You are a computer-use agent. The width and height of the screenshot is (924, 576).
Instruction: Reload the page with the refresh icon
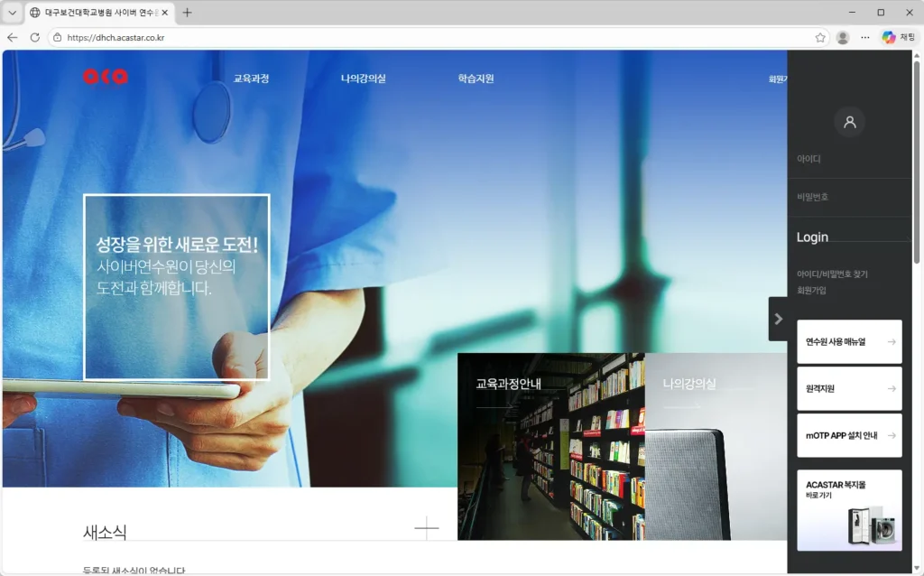[x=35, y=38]
